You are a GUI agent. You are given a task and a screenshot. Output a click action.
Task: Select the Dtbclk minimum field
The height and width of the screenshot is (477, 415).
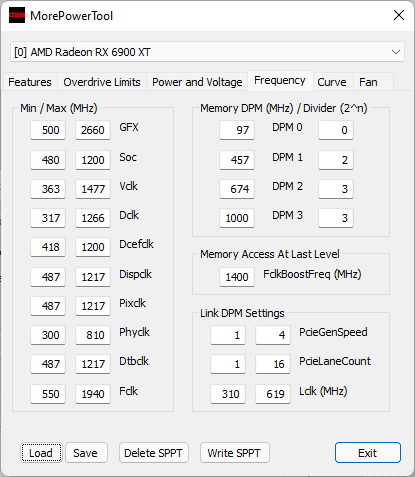(48, 364)
